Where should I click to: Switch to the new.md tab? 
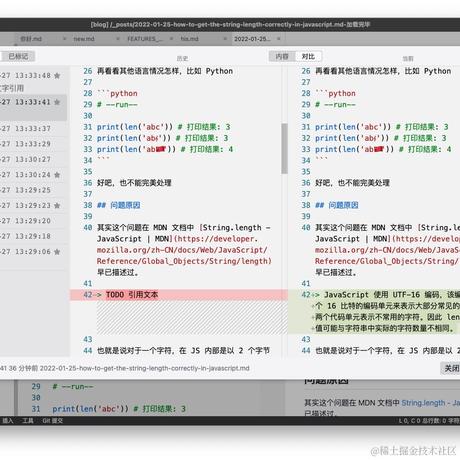point(84,39)
